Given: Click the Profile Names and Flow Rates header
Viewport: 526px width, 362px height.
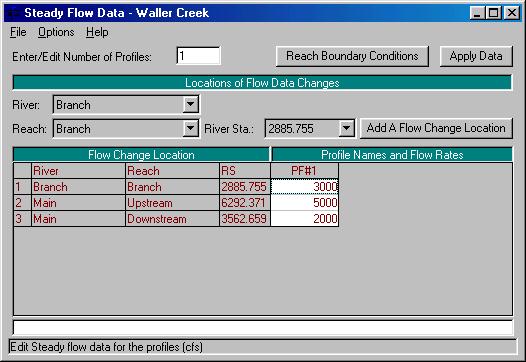Looking at the screenshot, I should coord(392,155).
